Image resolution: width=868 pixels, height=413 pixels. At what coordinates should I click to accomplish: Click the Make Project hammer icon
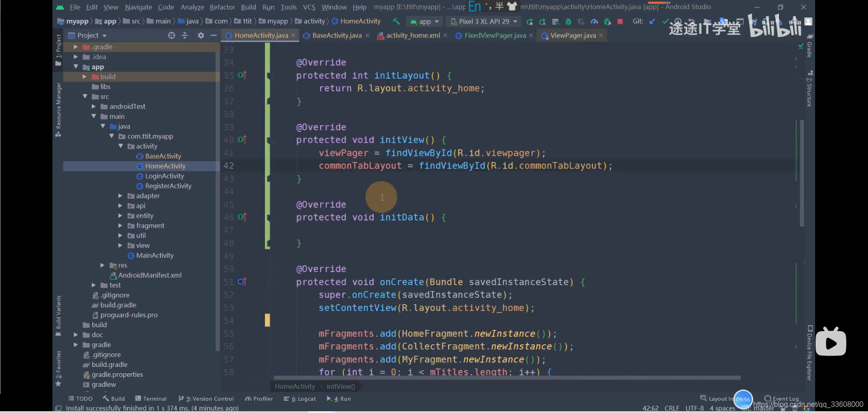click(396, 21)
